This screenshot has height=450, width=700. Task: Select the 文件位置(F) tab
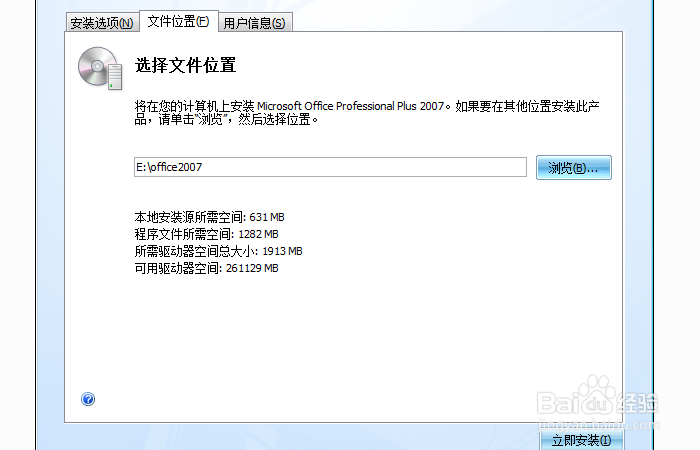point(179,21)
